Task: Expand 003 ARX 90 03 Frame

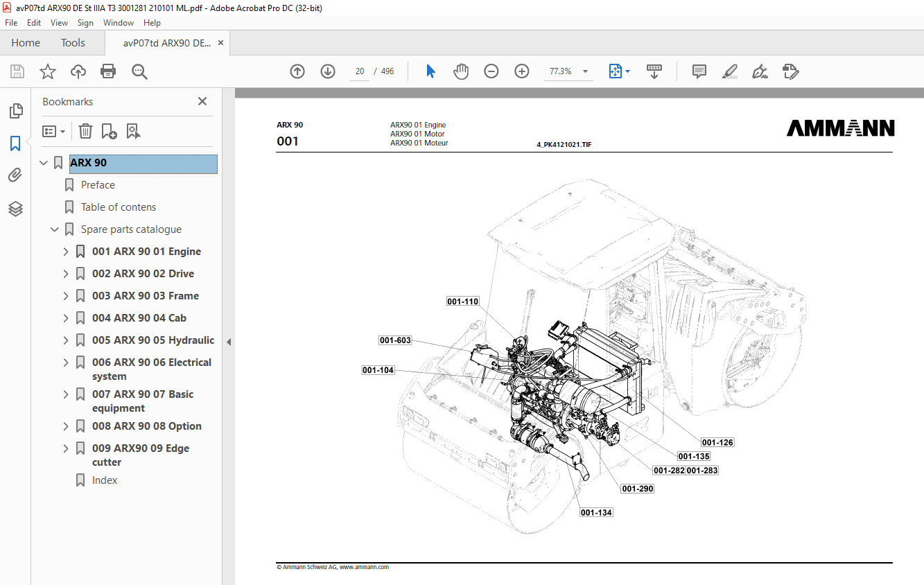Action: coord(66,296)
